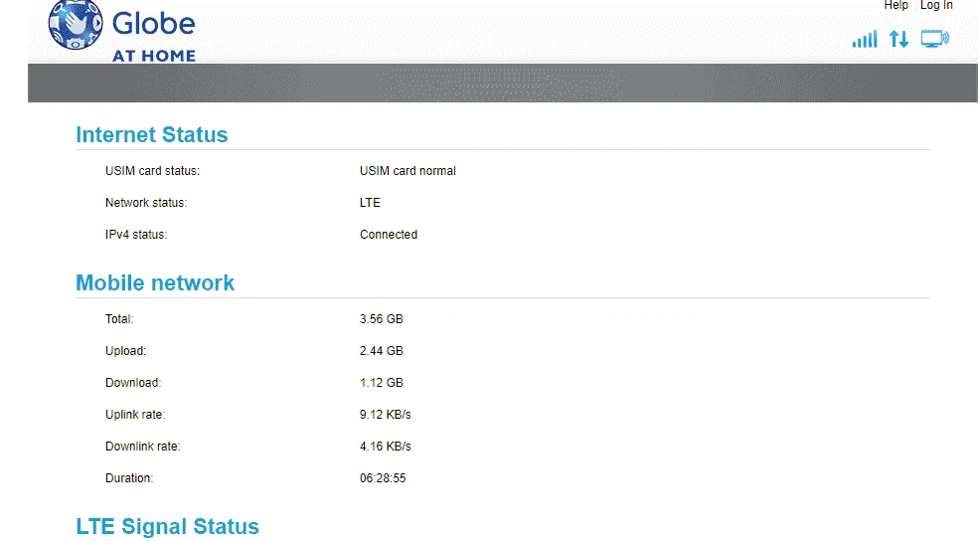
Task: Click the 'IPv4 status:' label
Action: [x=136, y=235]
